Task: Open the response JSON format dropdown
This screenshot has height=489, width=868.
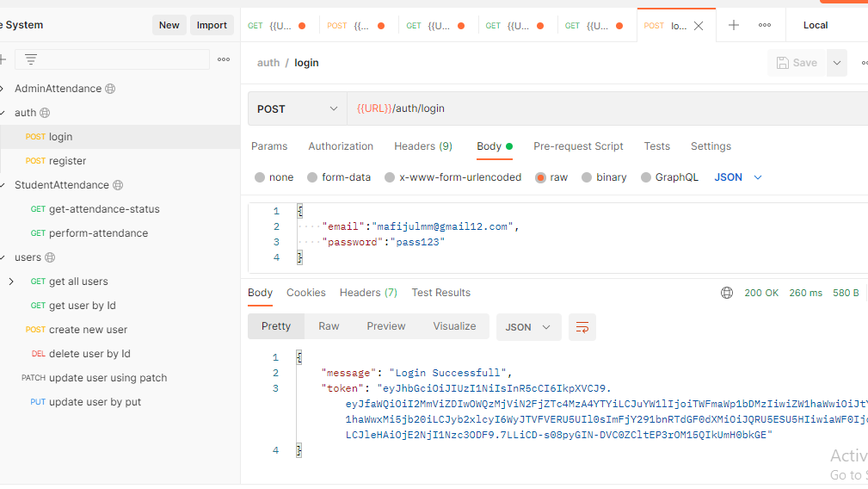Action: coord(528,327)
